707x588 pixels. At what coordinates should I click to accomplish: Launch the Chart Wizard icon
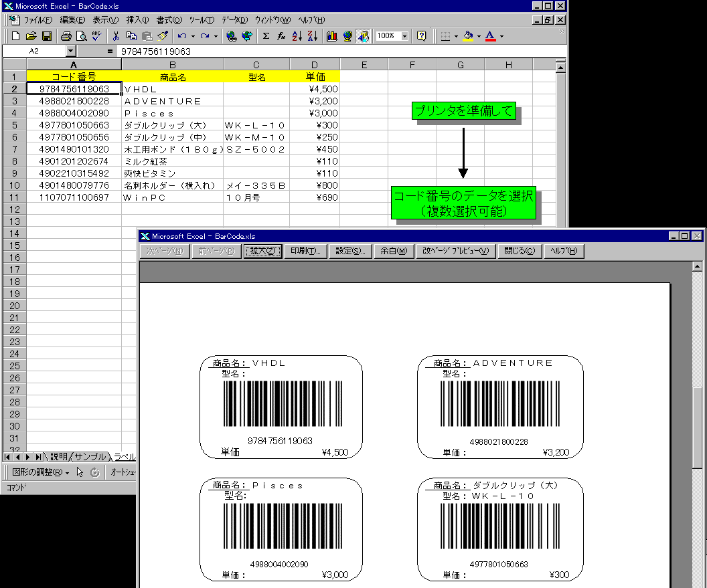pos(331,36)
